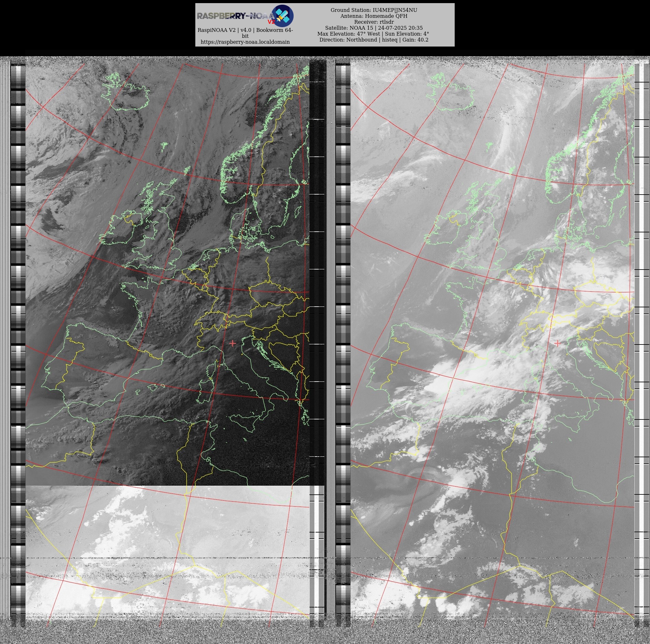The image size is (650, 644).
Task: Select the 'Ground Station: IU4MEP|JN54NU' line
Action: tap(374, 10)
